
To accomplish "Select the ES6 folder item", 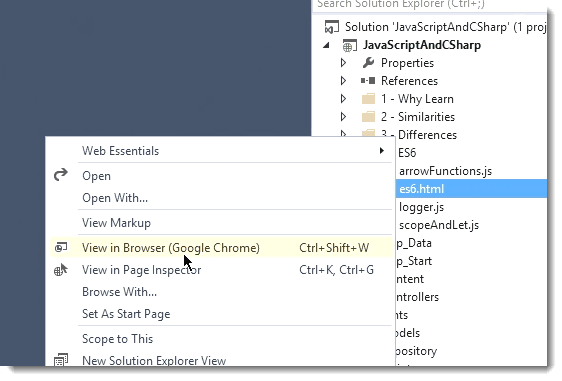I will 407,153.
